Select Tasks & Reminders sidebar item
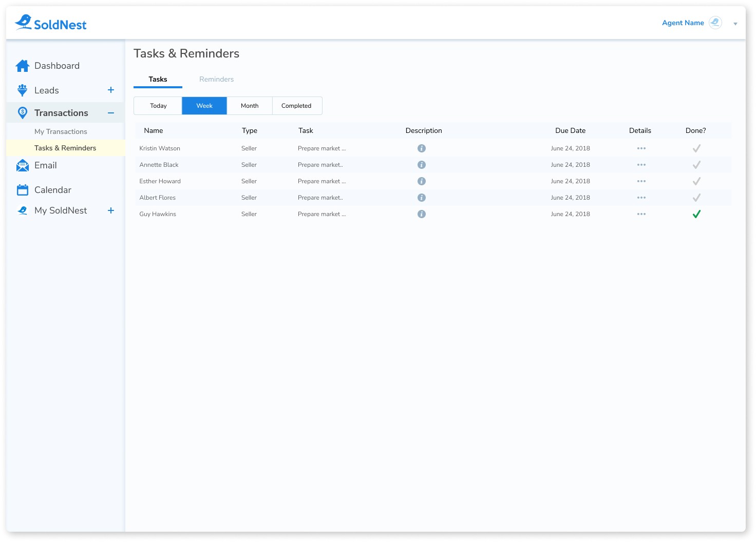The width and height of the screenshot is (756, 542). click(x=65, y=148)
